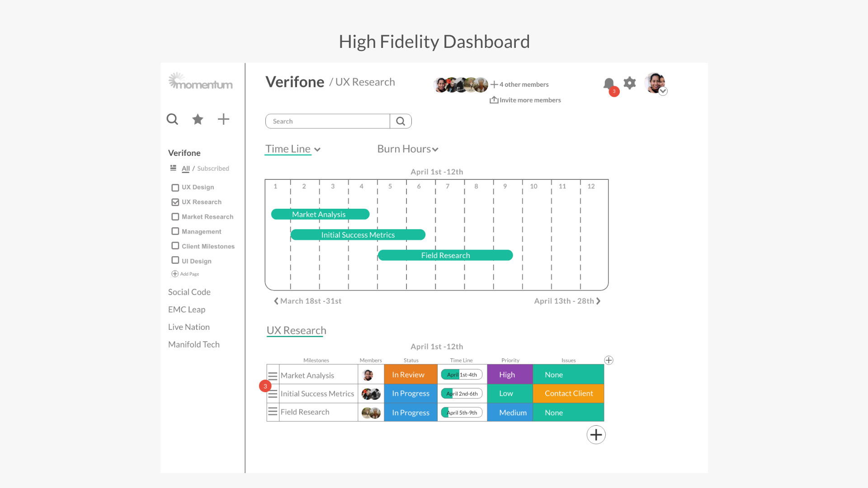This screenshot has width=868, height=488.
Task: Click drag handle for Field Research row
Action: (x=273, y=412)
